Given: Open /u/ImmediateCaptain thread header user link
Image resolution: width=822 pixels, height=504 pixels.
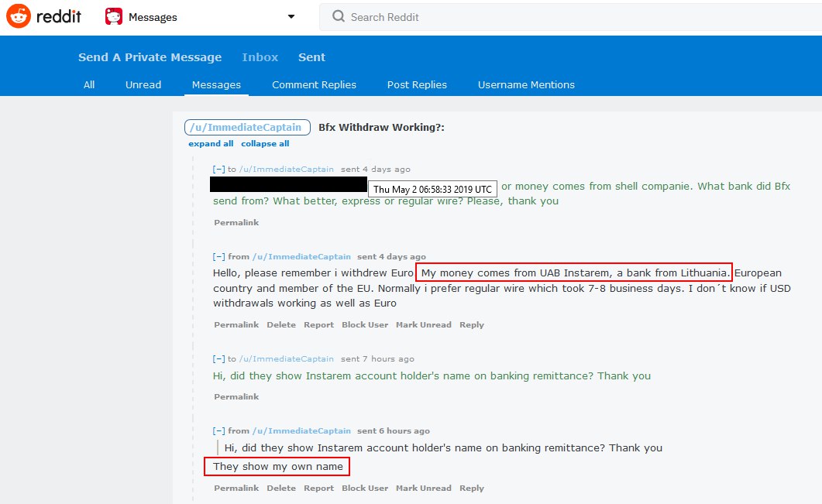Looking at the screenshot, I should [247, 127].
